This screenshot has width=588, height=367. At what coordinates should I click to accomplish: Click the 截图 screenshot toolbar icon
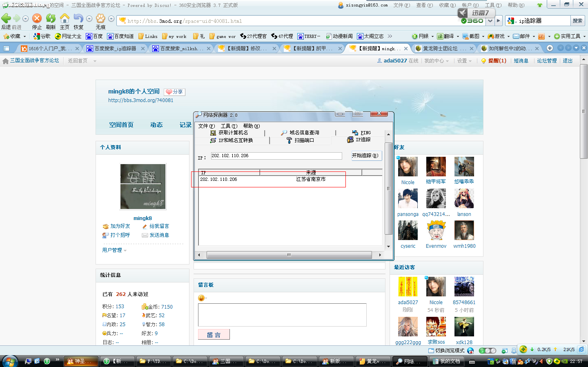click(x=471, y=36)
